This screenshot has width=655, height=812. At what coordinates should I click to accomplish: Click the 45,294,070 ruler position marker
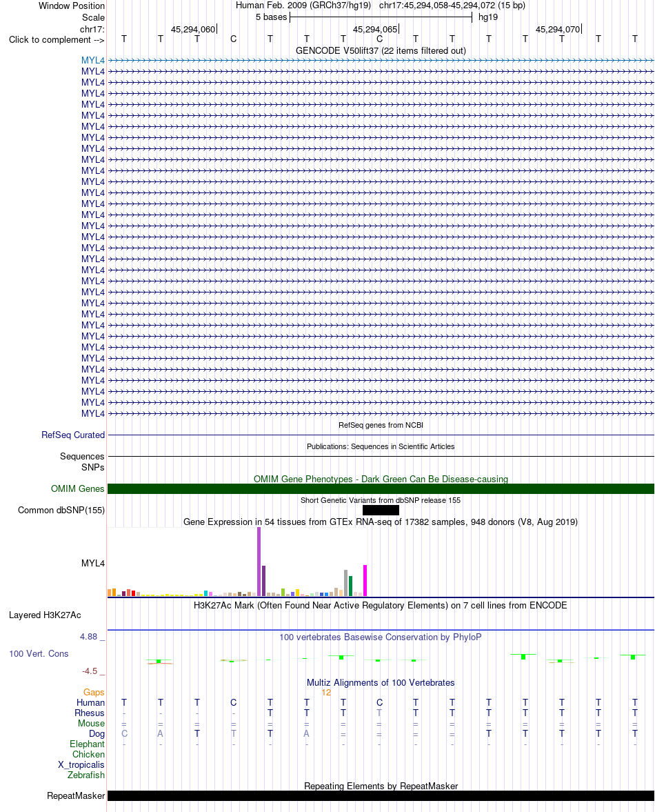click(x=558, y=30)
